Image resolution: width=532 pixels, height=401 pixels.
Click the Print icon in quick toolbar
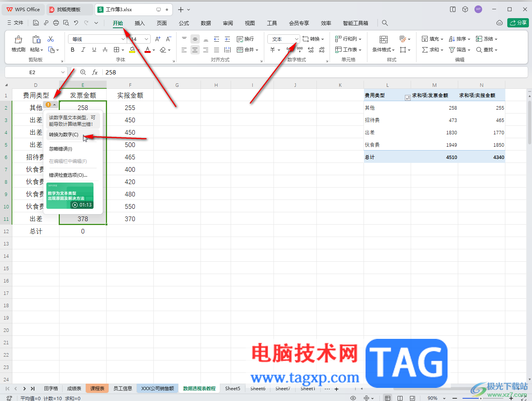tap(56, 23)
